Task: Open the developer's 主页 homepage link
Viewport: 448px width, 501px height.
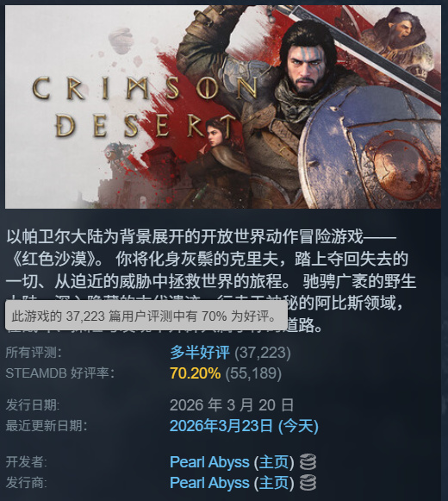Action: [x=274, y=462]
